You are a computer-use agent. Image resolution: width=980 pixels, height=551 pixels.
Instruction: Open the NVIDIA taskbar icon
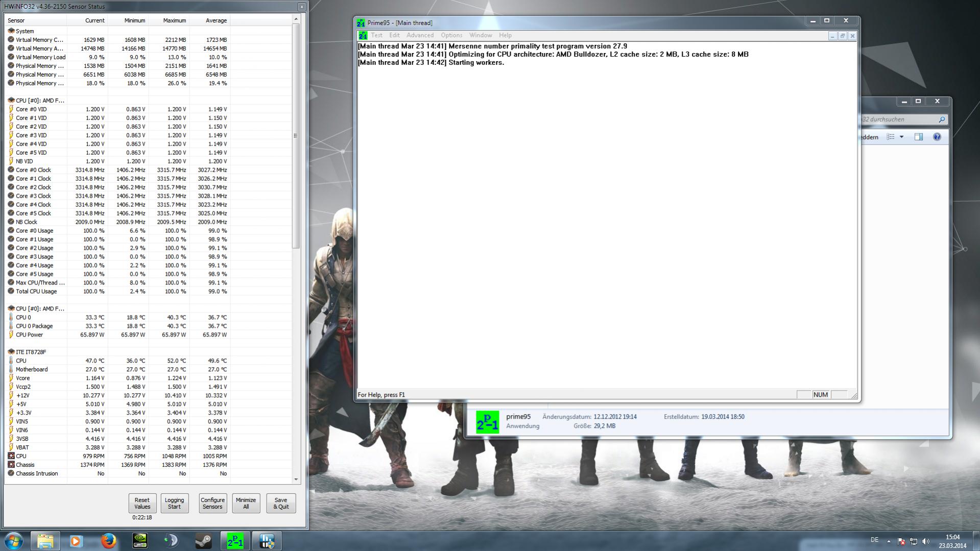(140, 541)
